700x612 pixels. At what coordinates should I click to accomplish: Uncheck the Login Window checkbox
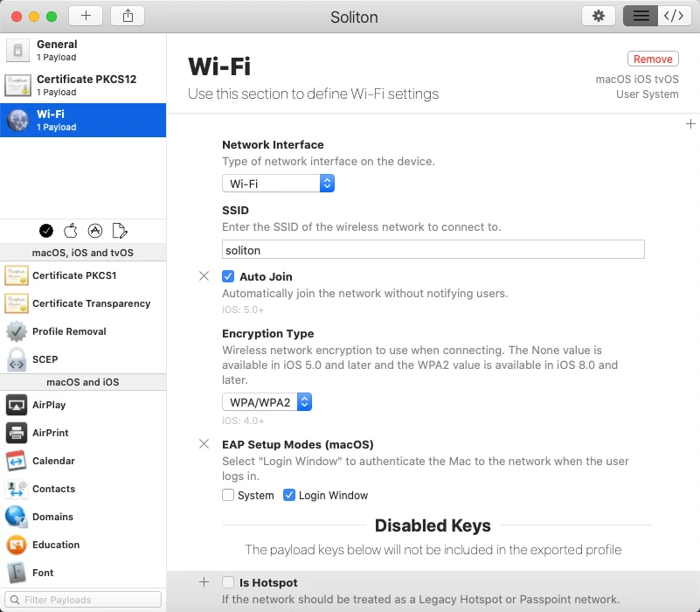point(289,495)
